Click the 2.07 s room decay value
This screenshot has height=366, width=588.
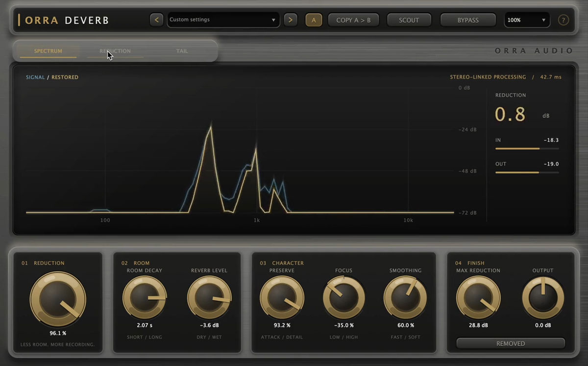coord(145,325)
